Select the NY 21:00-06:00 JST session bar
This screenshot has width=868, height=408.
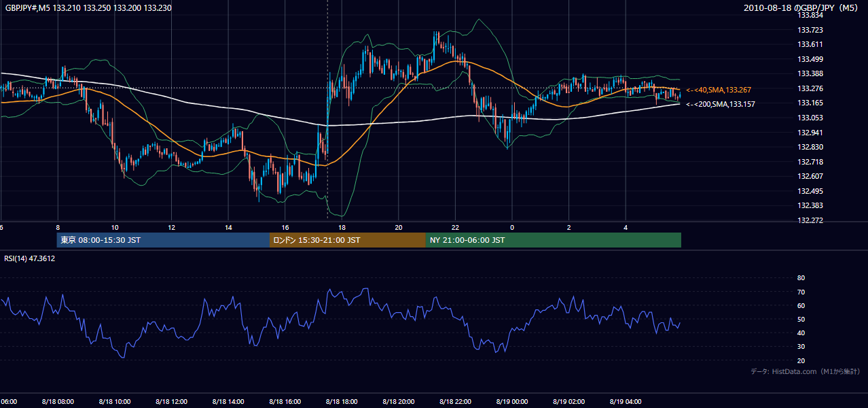[x=554, y=240]
